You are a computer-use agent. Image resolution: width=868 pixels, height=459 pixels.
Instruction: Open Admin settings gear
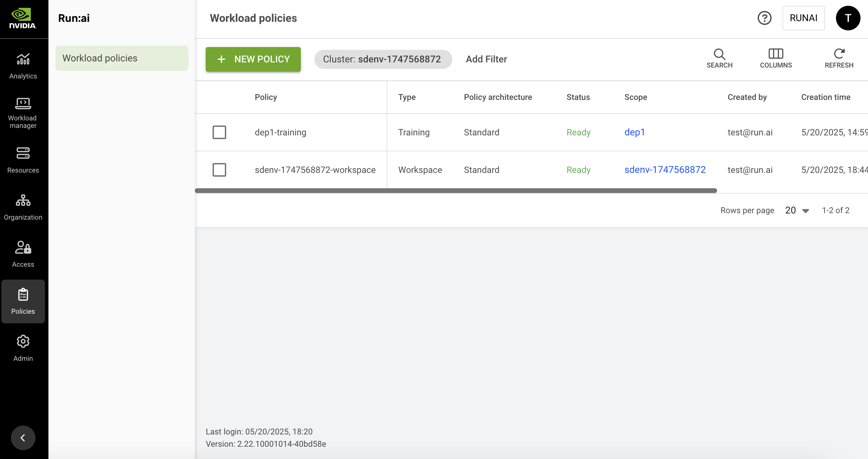(x=23, y=348)
